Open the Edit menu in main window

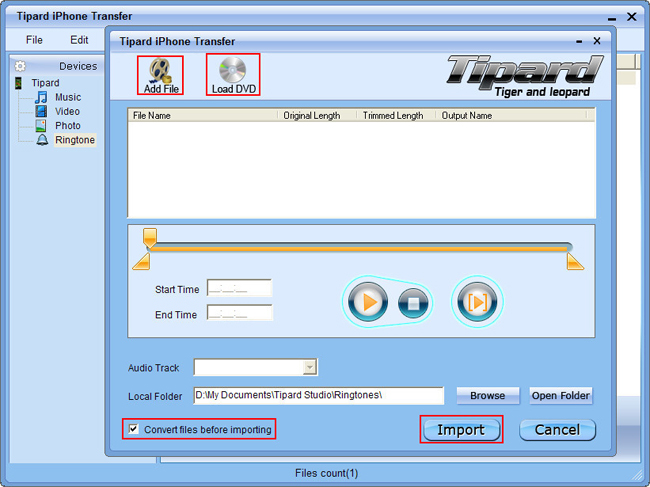coord(79,40)
